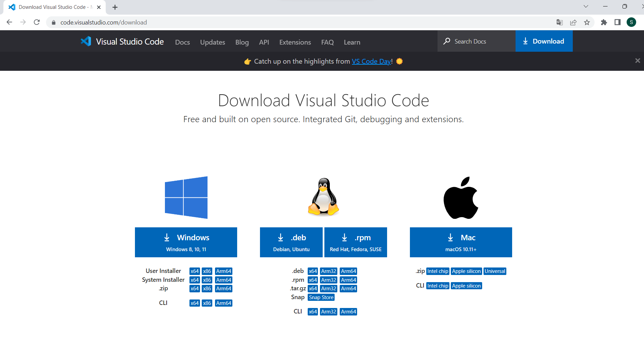The height and width of the screenshot is (341, 644).
Task: Select Mac .zip Universal
Action: point(495,271)
